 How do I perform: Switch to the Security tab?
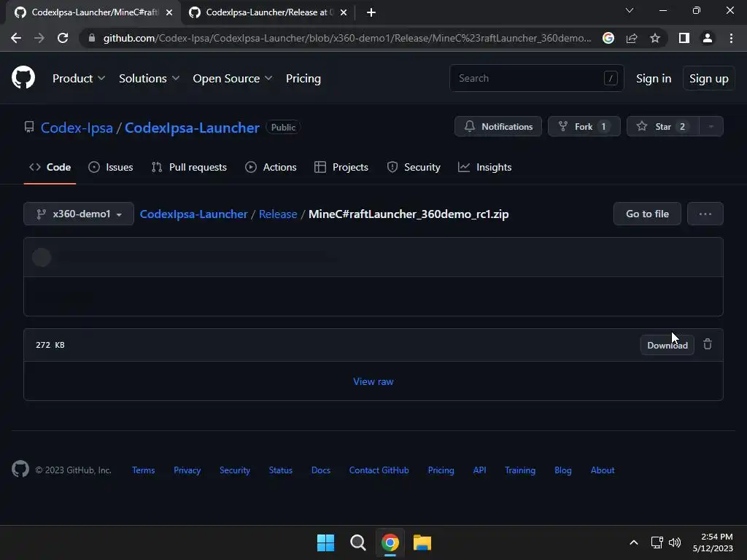pos(414,167)
